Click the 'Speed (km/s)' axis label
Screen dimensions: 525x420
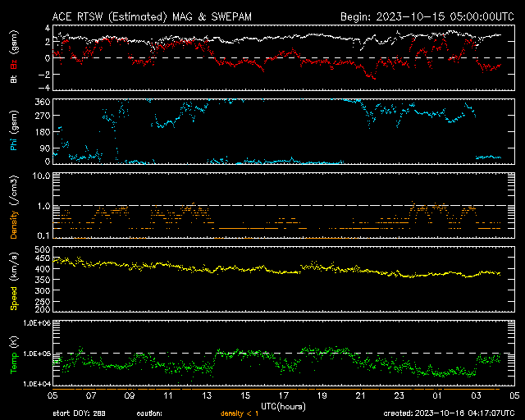[14, 281]
